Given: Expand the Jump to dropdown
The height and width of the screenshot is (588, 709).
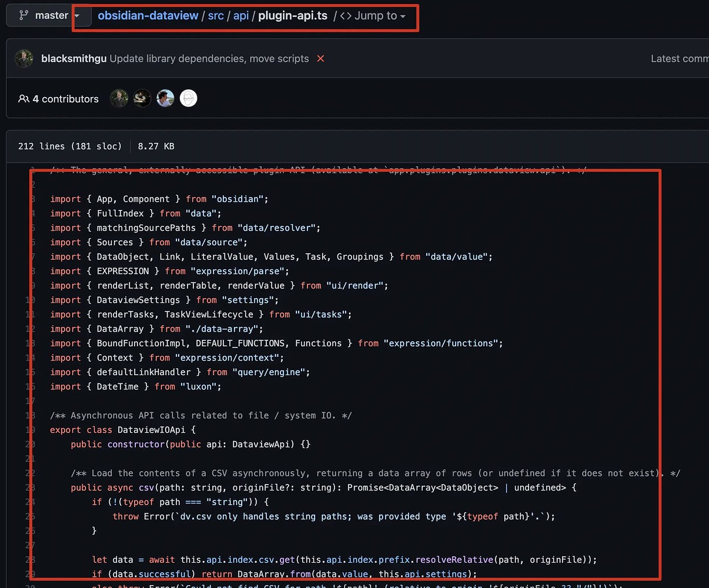Looking at the screenshot, I should [x=376, y=16].
